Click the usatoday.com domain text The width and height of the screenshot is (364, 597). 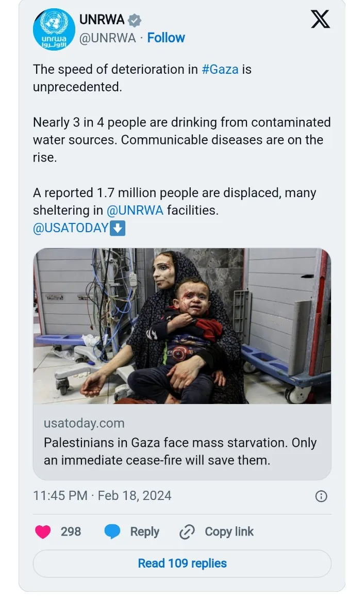point(84,424)
